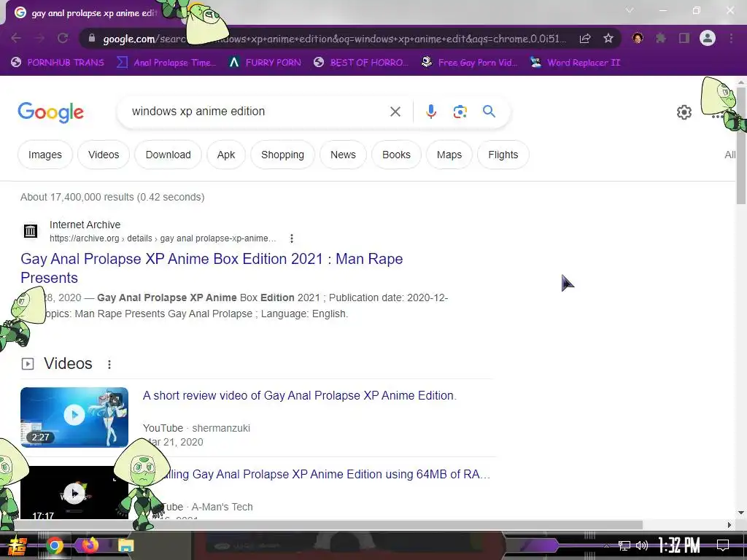
Task: Open the notification center icon
Action: (723, 545)
